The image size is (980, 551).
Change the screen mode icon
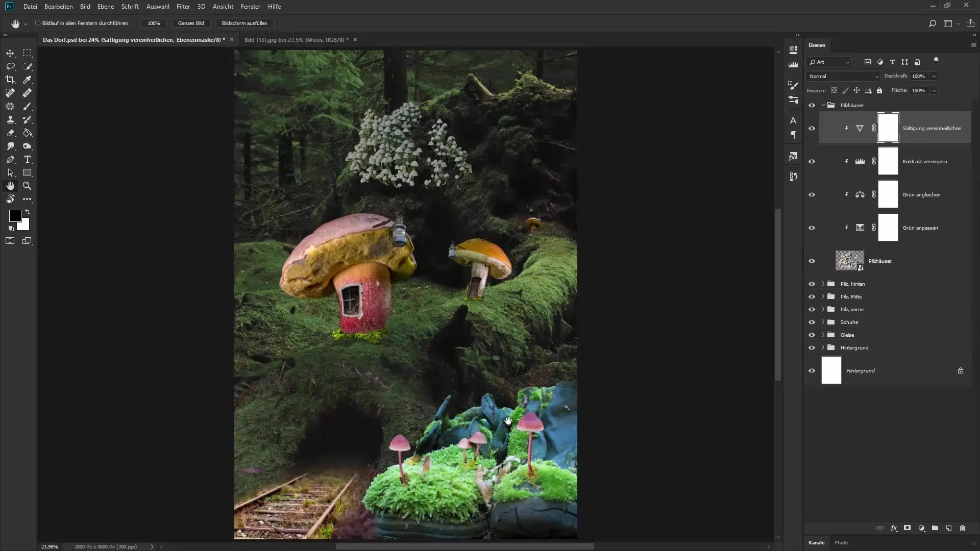(27, 241)
